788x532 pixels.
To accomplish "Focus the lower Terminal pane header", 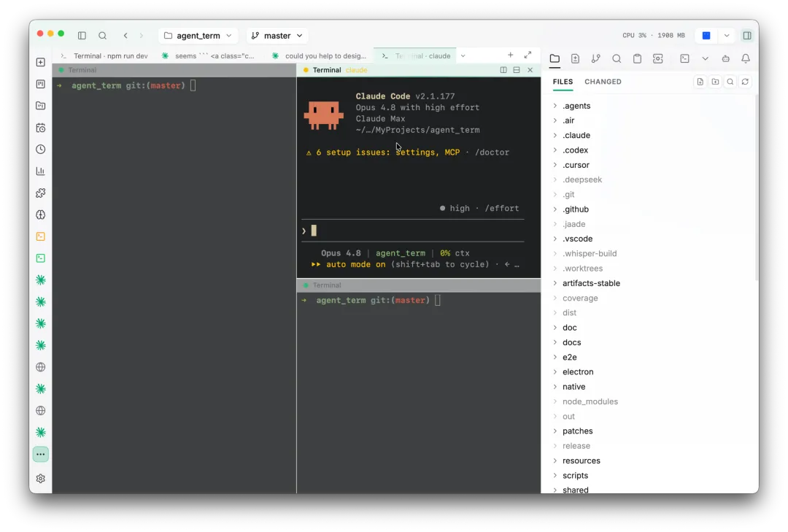I will tap(419, 285).
